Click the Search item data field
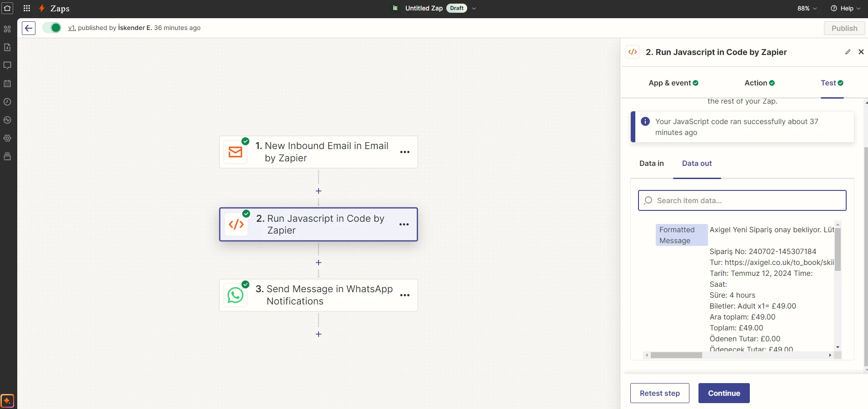This screenshot has height=409, width=868. point(742,200)
